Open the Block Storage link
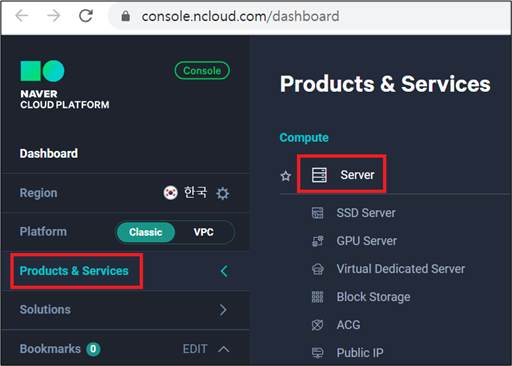The width and height of the screenshot is (512, 366). [x=373, y=297]
